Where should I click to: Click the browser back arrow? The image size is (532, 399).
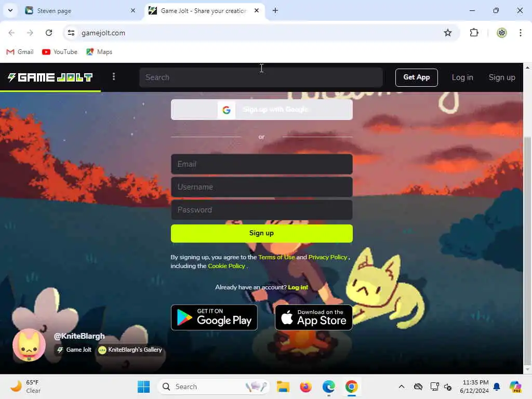[11, 33]
